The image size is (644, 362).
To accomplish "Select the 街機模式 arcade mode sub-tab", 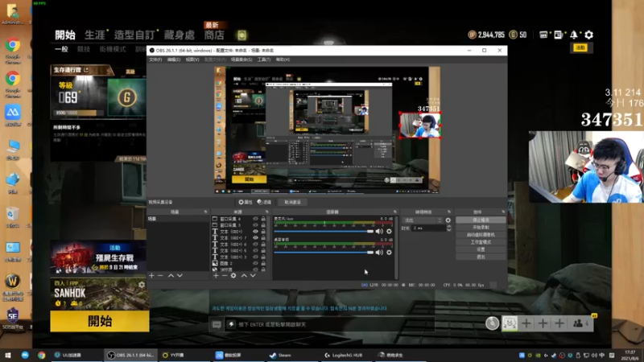I will click(x=113, y=49).
